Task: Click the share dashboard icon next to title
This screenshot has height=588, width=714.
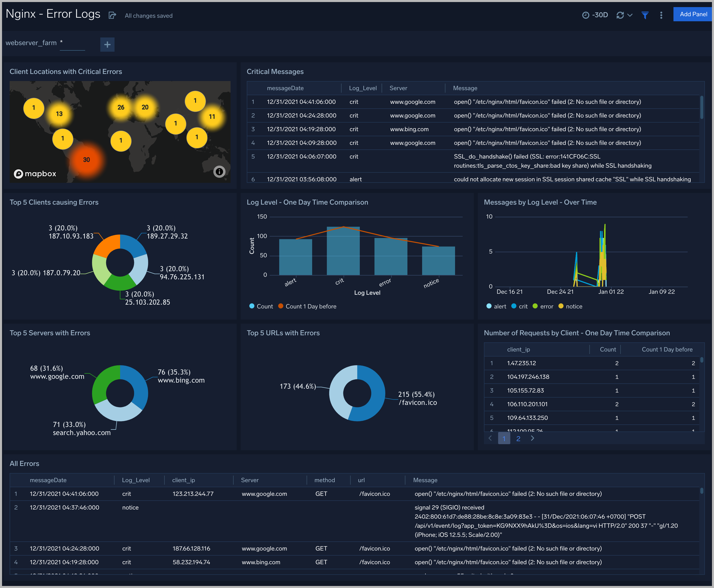Action: 112,15
